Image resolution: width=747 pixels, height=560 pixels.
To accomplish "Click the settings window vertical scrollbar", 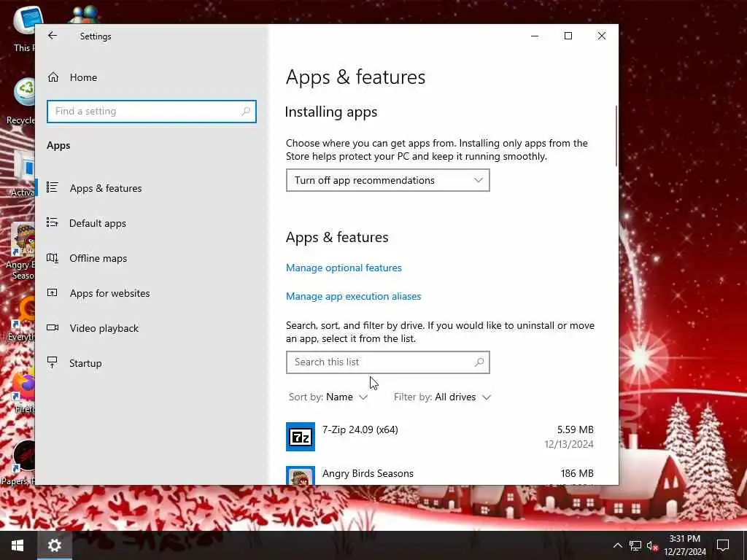I will point(616,136).
